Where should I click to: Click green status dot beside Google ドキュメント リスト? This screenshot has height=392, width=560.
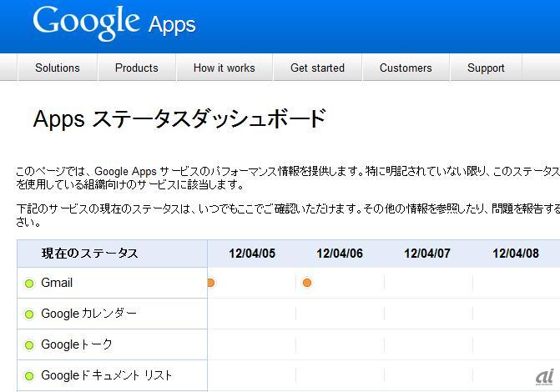29,376
